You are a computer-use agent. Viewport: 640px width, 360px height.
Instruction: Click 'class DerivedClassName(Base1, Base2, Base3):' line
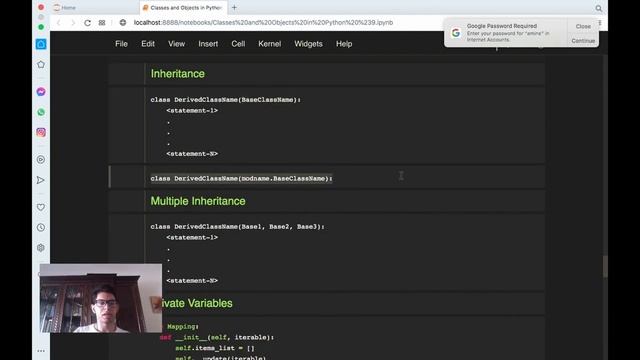[237, 227]
